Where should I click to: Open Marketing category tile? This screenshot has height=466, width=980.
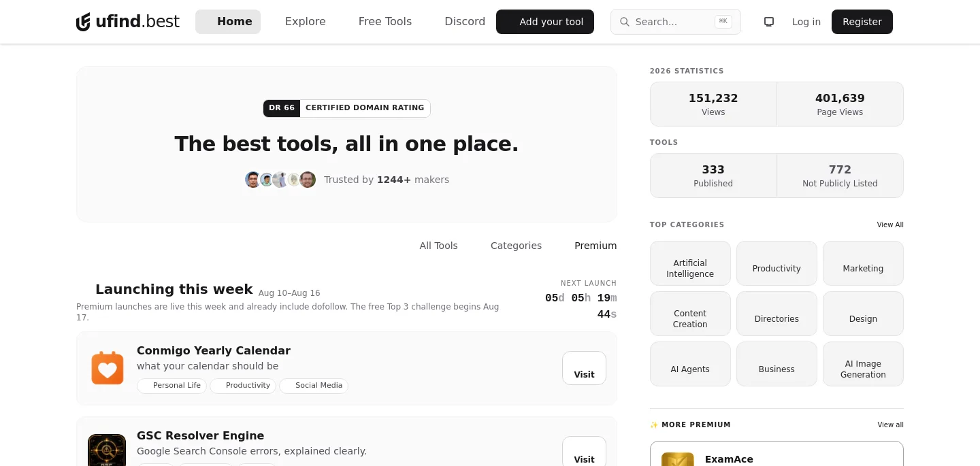pos(863,263)
